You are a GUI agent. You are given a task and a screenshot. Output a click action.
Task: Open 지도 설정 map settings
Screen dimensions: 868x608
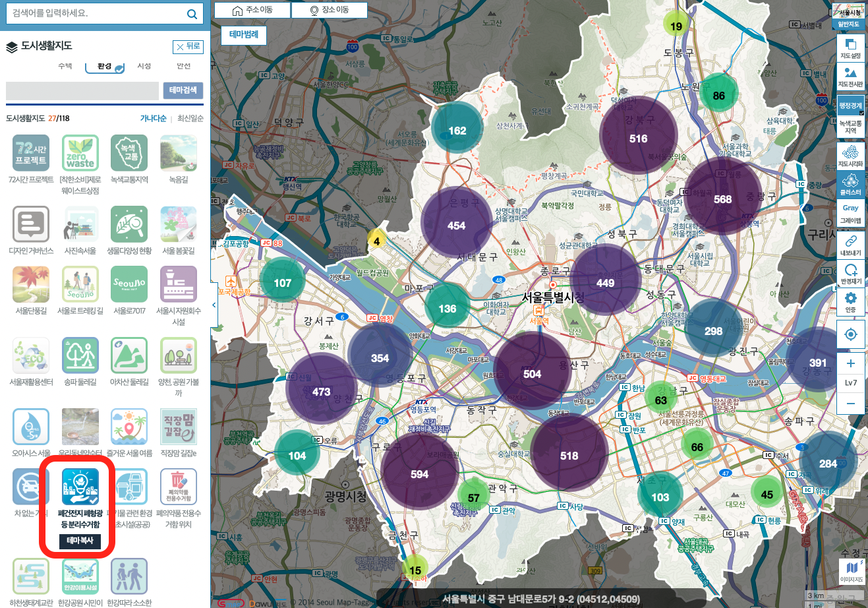(850, 48)
